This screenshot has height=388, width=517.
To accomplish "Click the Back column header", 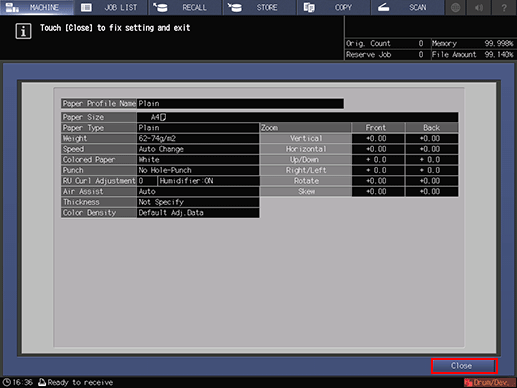I will [432, 128].
